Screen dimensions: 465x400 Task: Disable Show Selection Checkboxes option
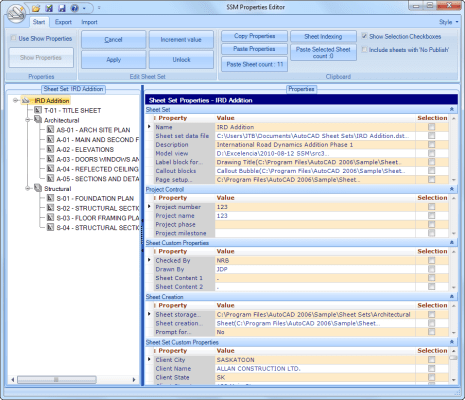(364, 36)
